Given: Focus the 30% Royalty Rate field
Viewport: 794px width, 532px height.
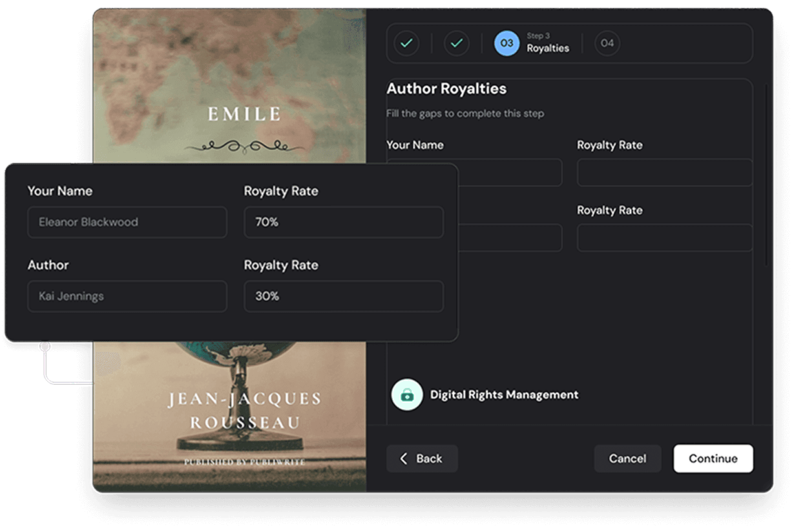Looking at the screenshot, I should point(343,296).
